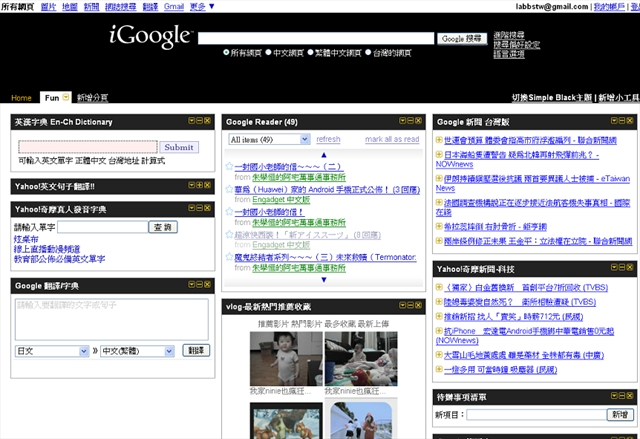Open the Engadget 中文版 source under Huawei item

281,200
